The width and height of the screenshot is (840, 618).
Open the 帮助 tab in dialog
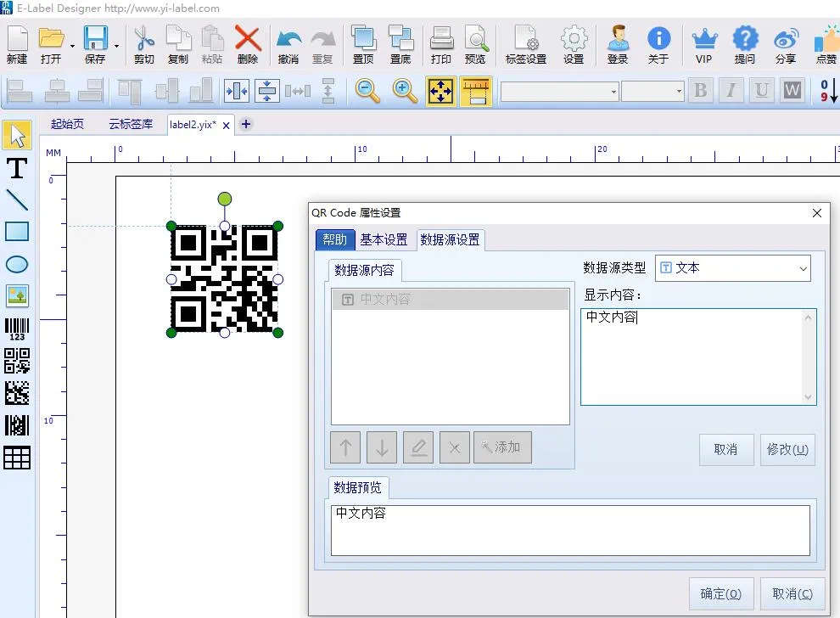coord(335,239)
